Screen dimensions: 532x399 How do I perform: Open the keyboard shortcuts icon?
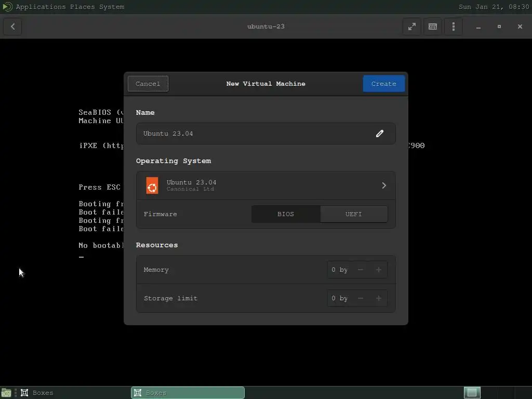coord(433,26)
